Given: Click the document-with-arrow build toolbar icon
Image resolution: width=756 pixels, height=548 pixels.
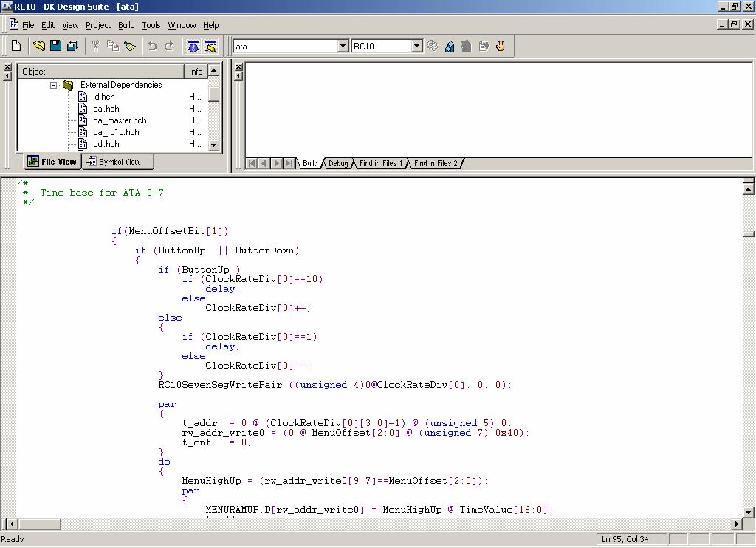Looking at the screenshot, I should click(x=484, y=46).
